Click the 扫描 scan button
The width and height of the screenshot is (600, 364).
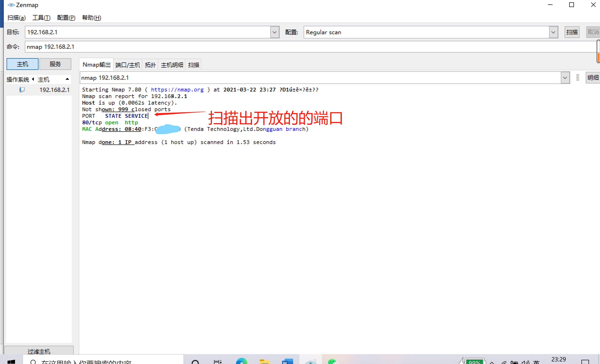(572, 32)
